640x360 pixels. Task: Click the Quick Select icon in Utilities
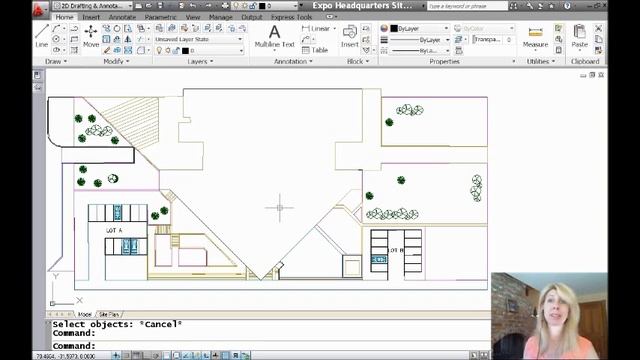558,28
